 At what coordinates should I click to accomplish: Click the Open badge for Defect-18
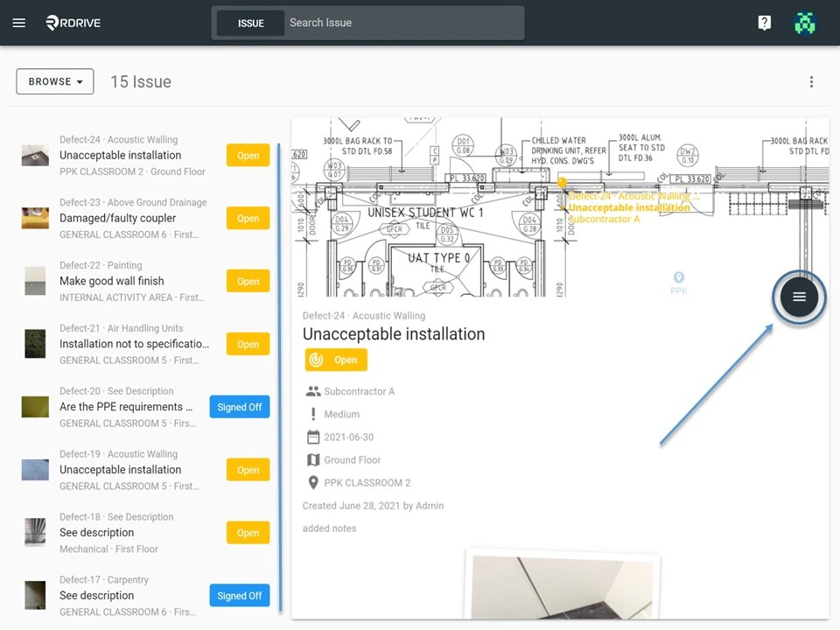(x=248, y=533)
